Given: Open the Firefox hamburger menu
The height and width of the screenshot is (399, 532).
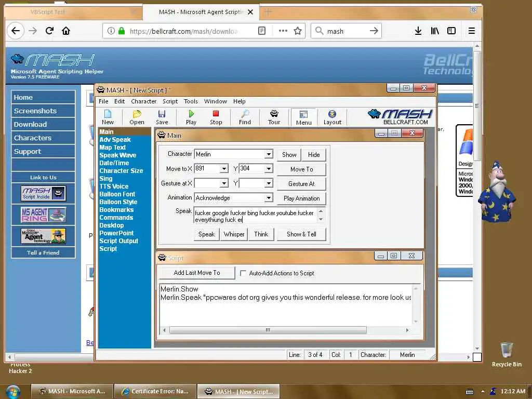Looking at the screenshot, I should 472,31.
